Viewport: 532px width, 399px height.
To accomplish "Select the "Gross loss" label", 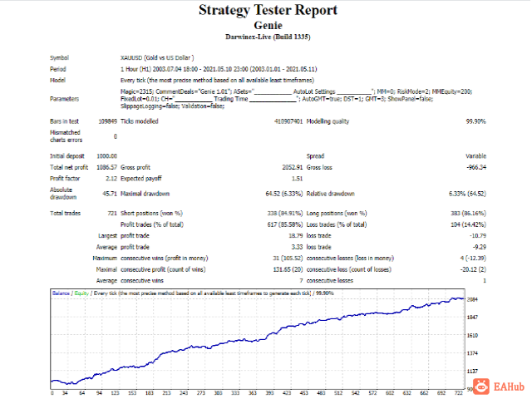I will 319,168.
